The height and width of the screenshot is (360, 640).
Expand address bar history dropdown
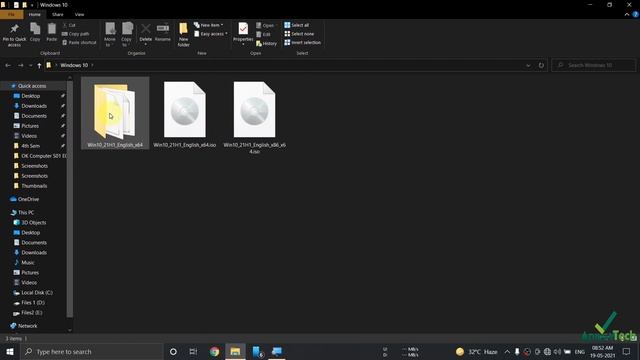click(x=528, y=65)
